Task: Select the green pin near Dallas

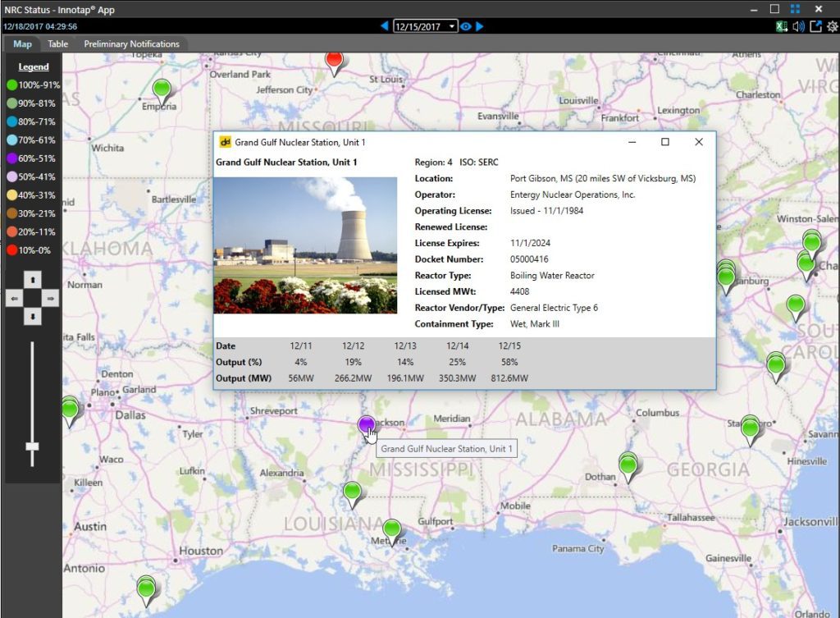Action: (x=70, y=410)
